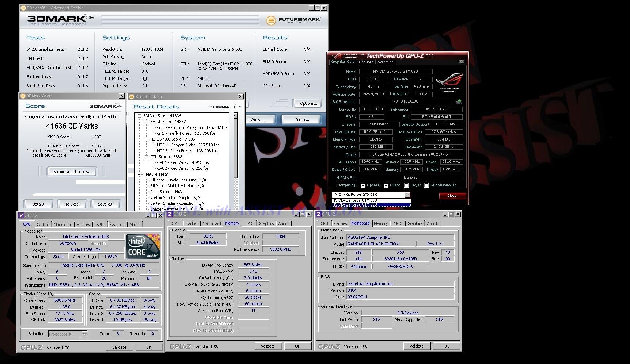Collapse the 3DMark Score: 41636 tree node
This screenshot has height=364, width=630.
point(139,116)
